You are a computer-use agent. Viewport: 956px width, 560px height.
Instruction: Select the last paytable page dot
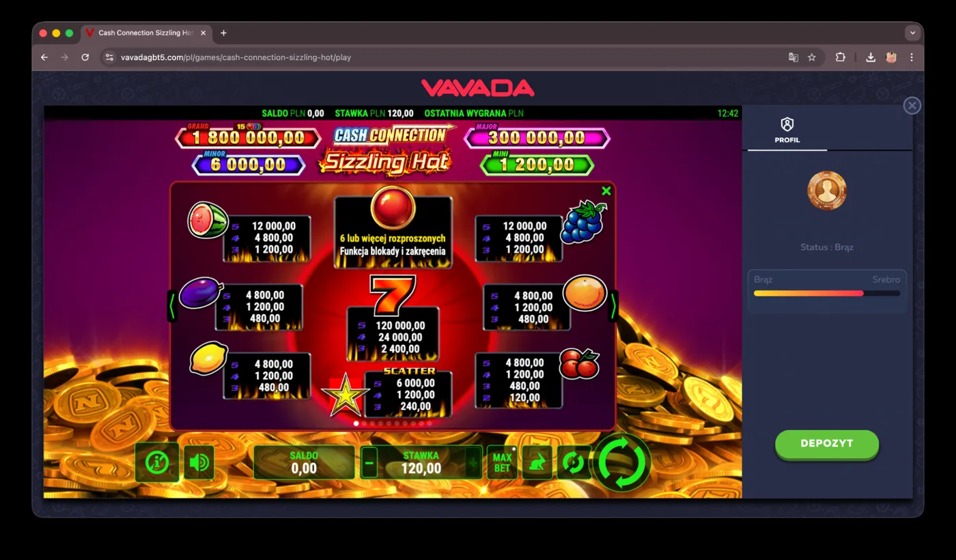click(429, 423)
